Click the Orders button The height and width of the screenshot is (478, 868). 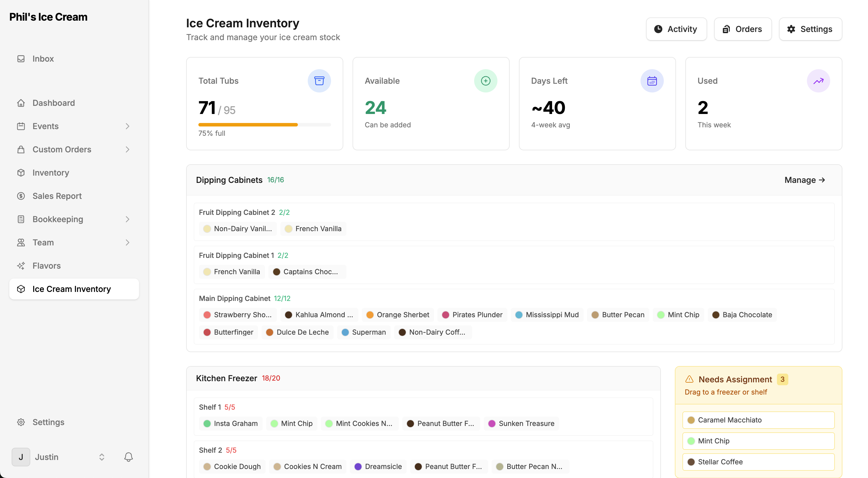[x=742, y=29]
